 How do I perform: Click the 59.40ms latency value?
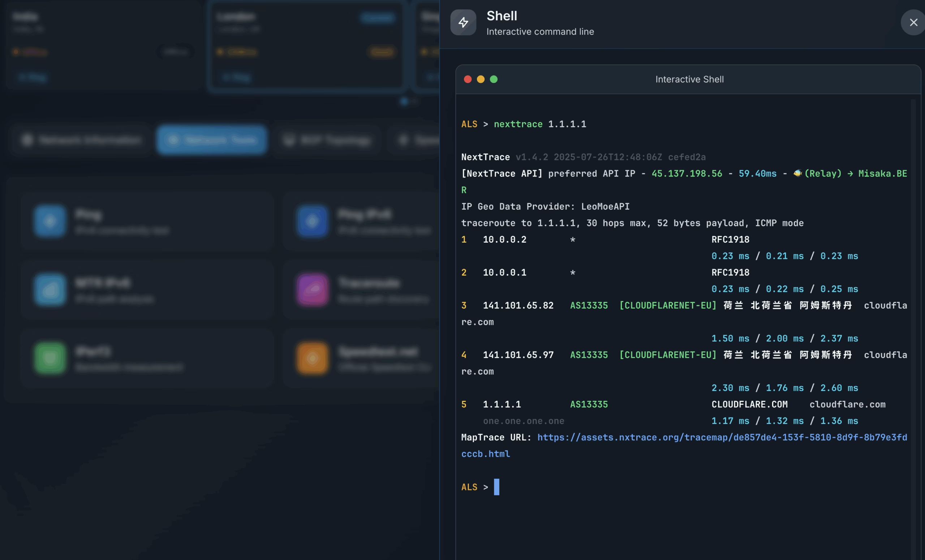click(x=757, y=174)
